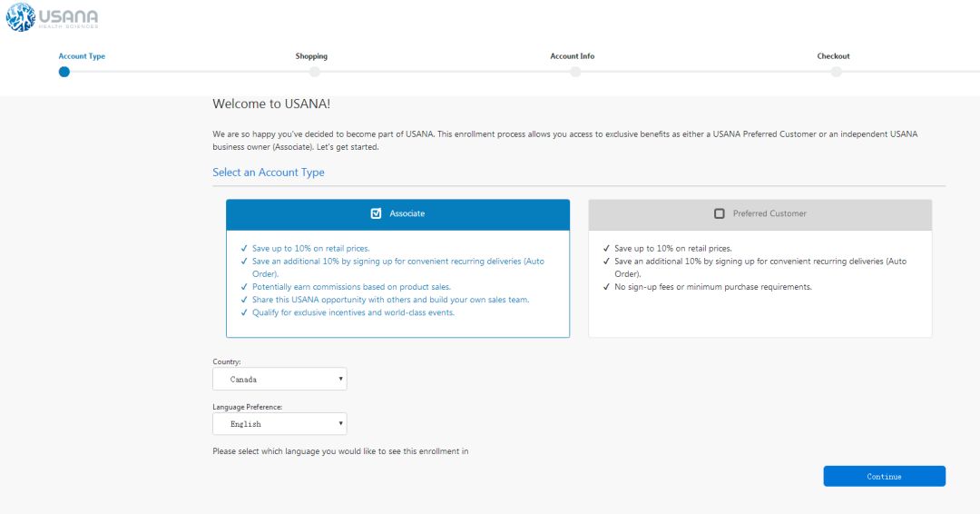Open the Account Info step label
Viewport: 980px width, 514px height.
point(572,56)
